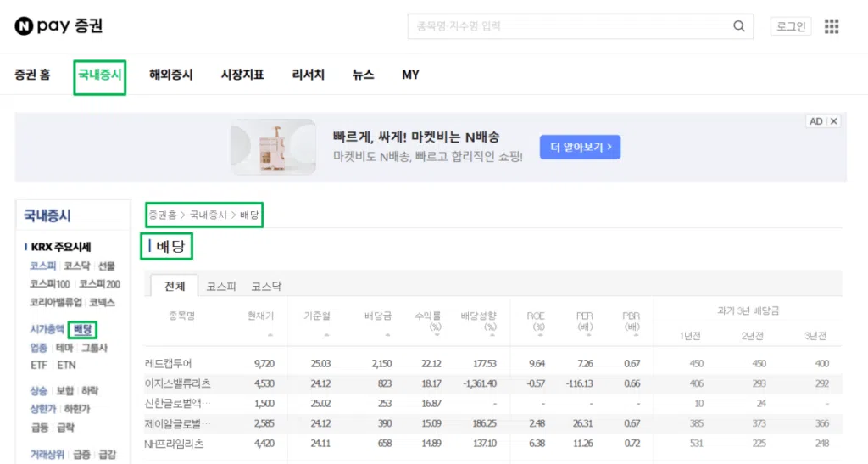Sort by 수익률(%) column arrow
Screen dimensions: 868x464
point(437,335)
